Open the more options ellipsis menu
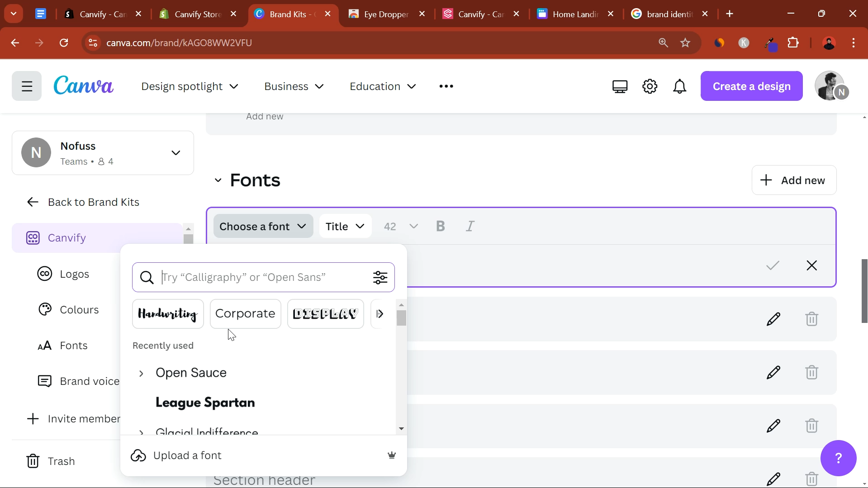 click(446, 86)
